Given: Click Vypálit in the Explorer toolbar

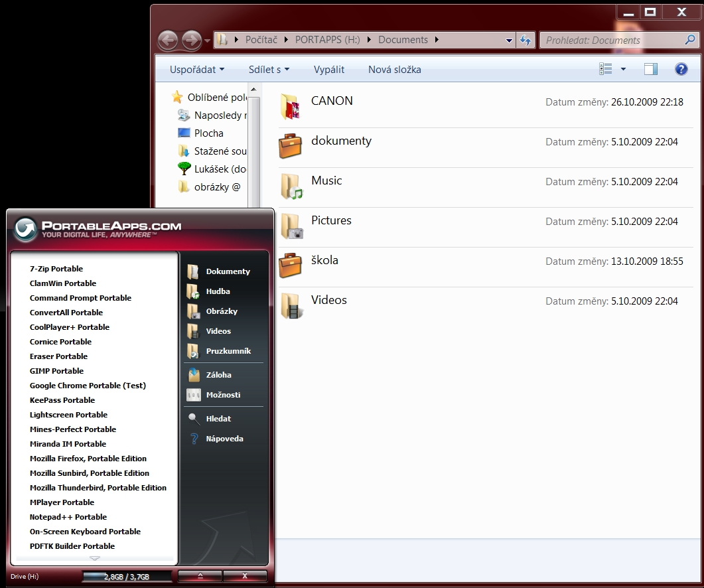Looking at the screenshot, I should tap(329, 70).
